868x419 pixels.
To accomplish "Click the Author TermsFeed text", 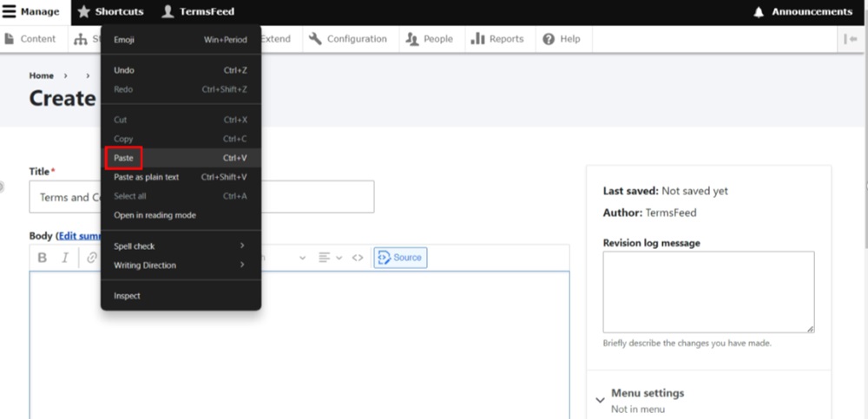I will tap(650, 213).
